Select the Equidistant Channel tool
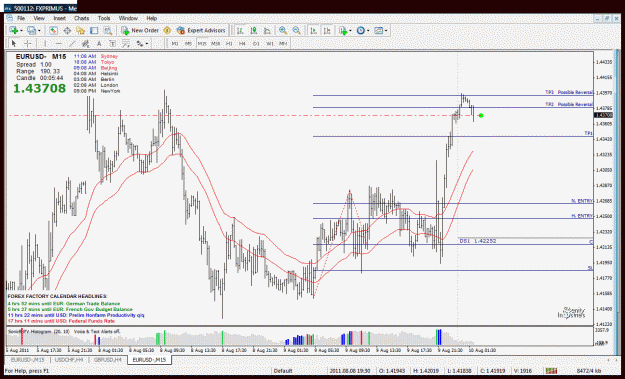This screenshot has height=379, width=625. click(x=85, y=43)
